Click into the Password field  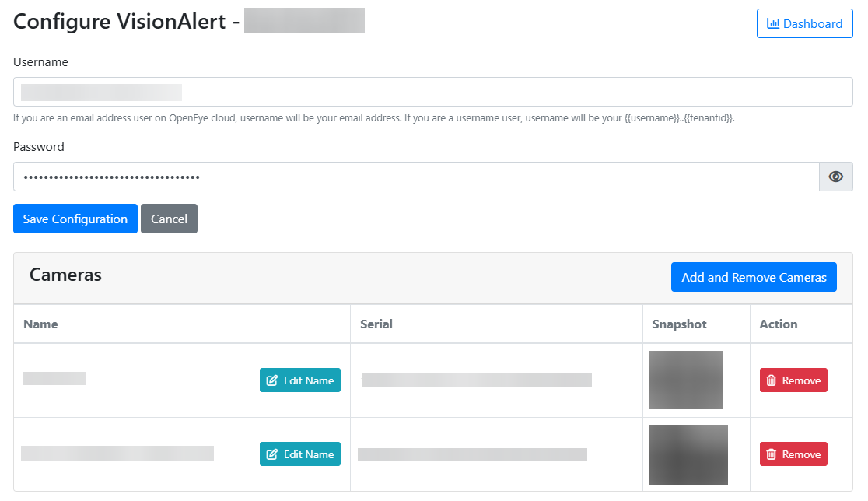(x=416, y=177)
